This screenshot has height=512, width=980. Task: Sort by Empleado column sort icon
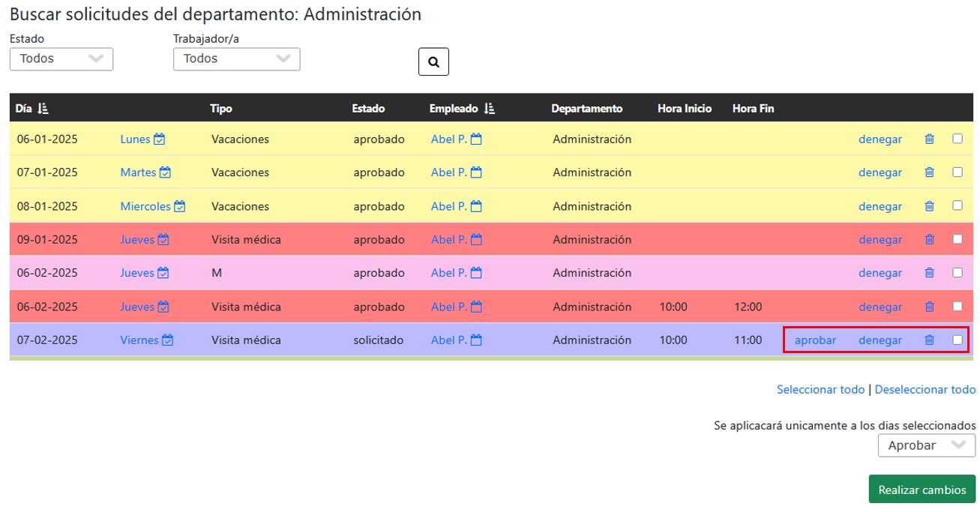pos(490,109)
